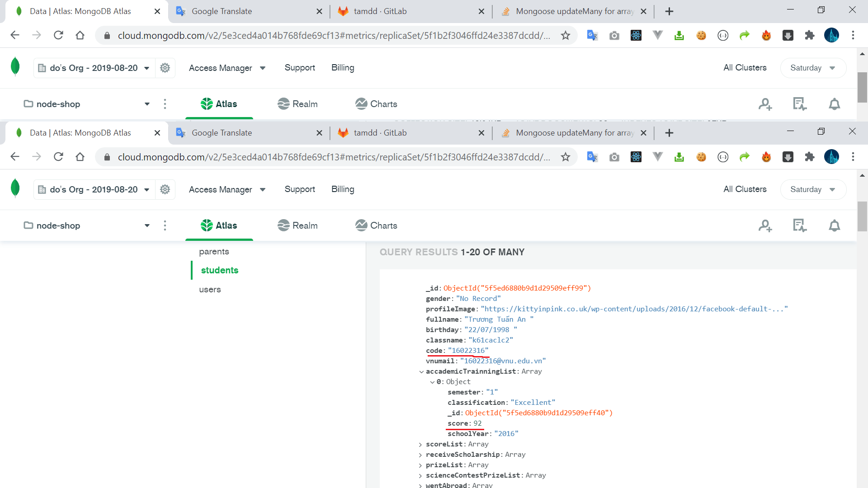The width and height of the screenshot is (868, 488).
Task: Open Atlas tab in lower window
Action: pyautogui.click(x=219, y=225)
